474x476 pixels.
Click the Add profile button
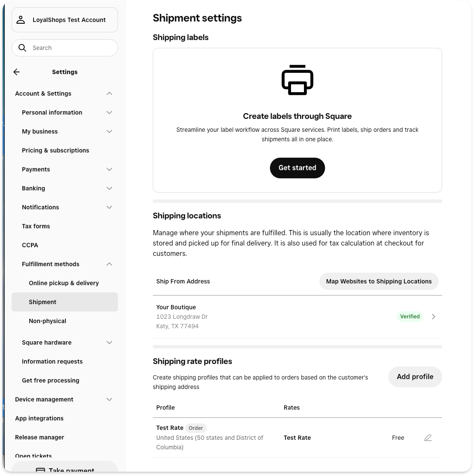(415, 376)
